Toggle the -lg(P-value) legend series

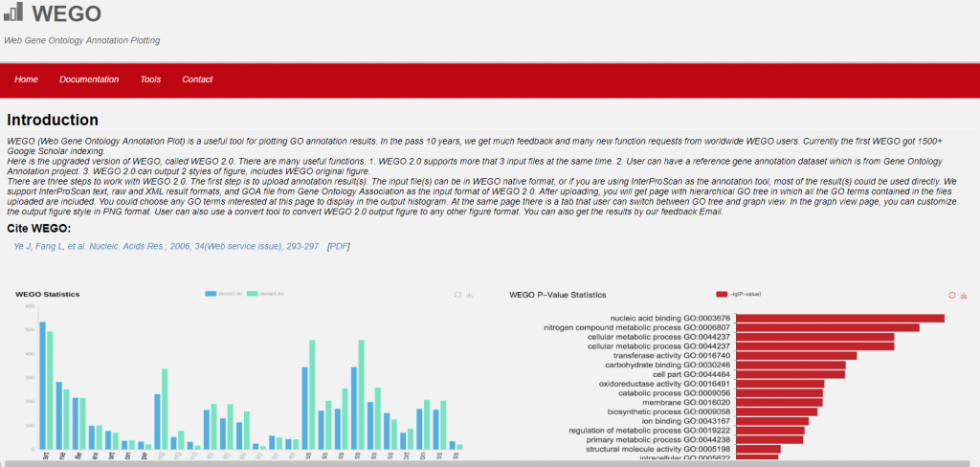click(x=738, y=294)
